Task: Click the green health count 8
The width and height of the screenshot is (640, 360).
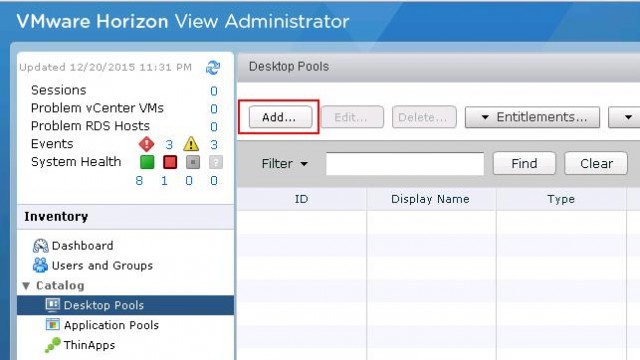Action: coord(139,181)
